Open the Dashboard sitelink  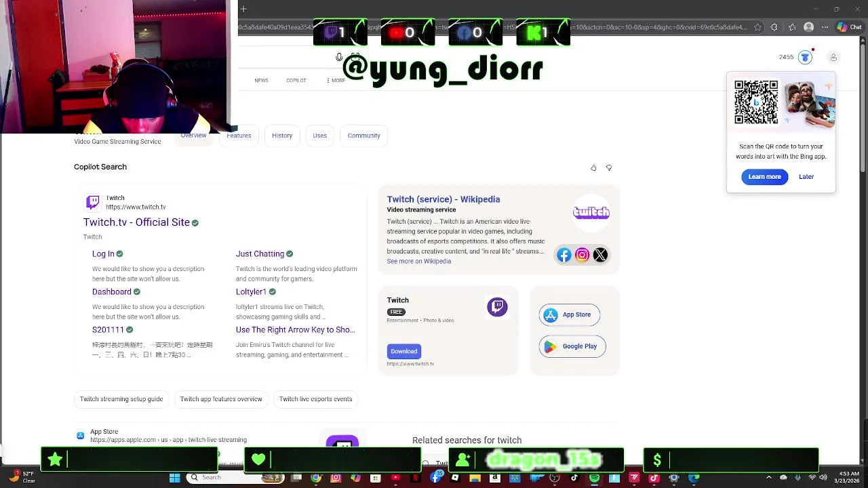click(112, 291)
